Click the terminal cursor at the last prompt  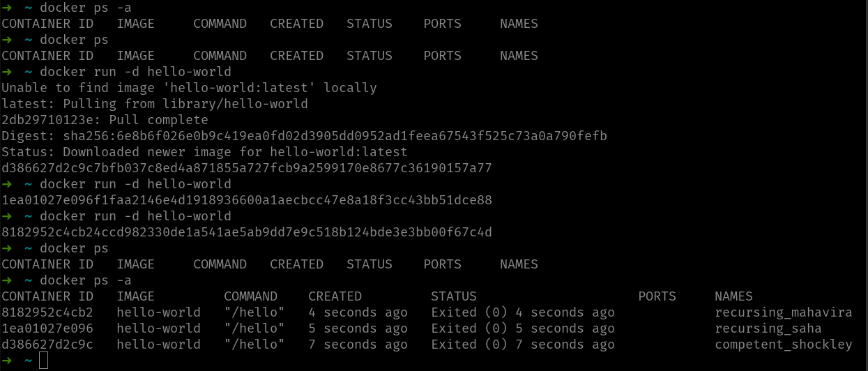43,361
